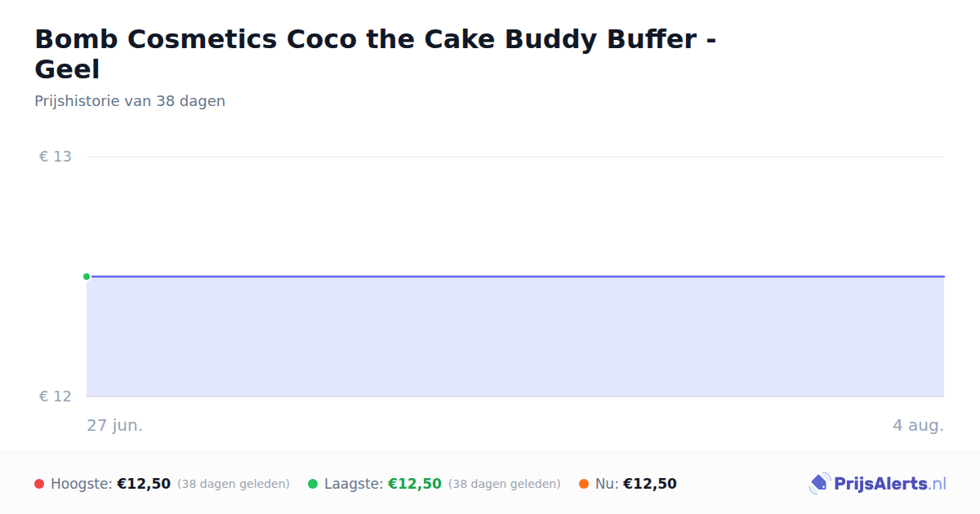This screenshot has height=514, width=980.
Task: Select the green data point at chart start
Action: pos(87,277)
